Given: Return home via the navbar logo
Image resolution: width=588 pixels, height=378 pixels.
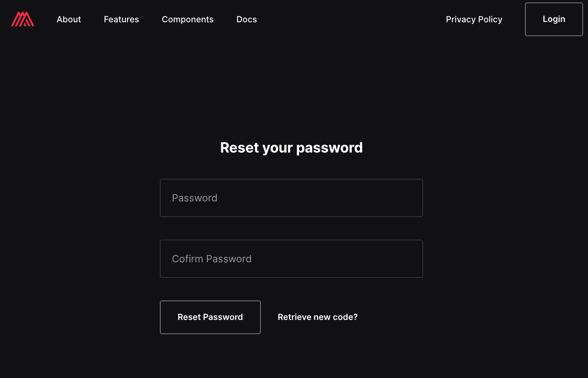Looking at the screenshot, I should pyautogui.click(x=23, y=19).
